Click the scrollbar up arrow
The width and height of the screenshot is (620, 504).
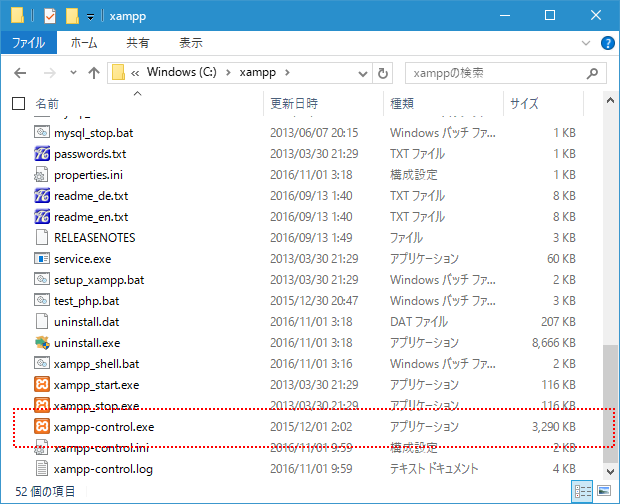(x=610, y=100)
